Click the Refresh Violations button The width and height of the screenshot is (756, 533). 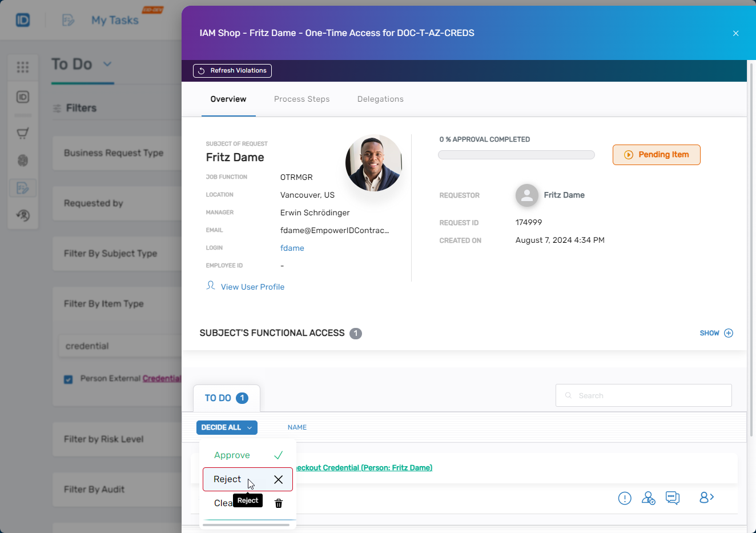point(232,71)
